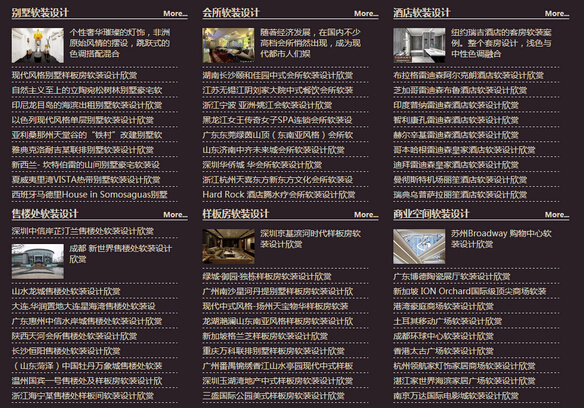Open 深圳华侨城 华会所软装设计欣赏
Screen dimensions: 584x408
pos(262,165)
